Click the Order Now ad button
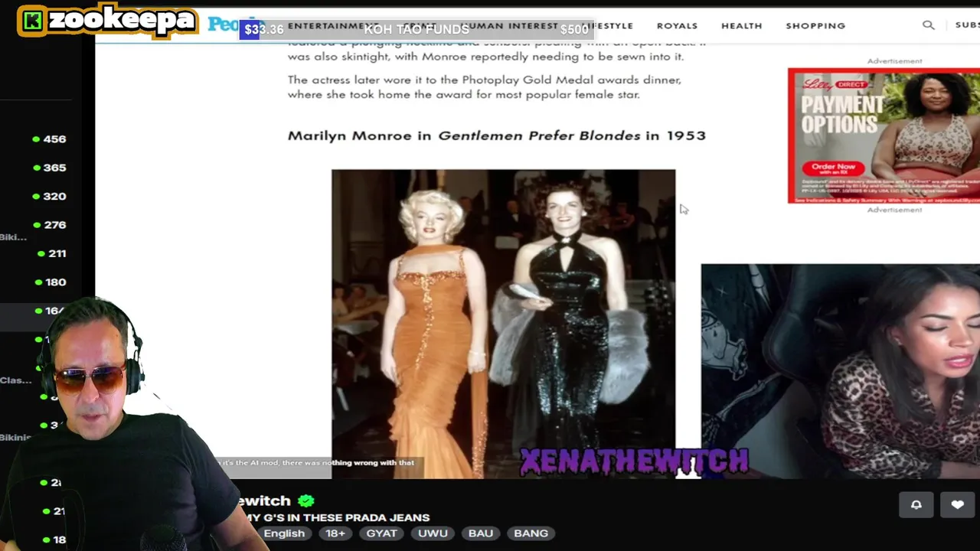The image size is (980, 551). pos(833,167)
